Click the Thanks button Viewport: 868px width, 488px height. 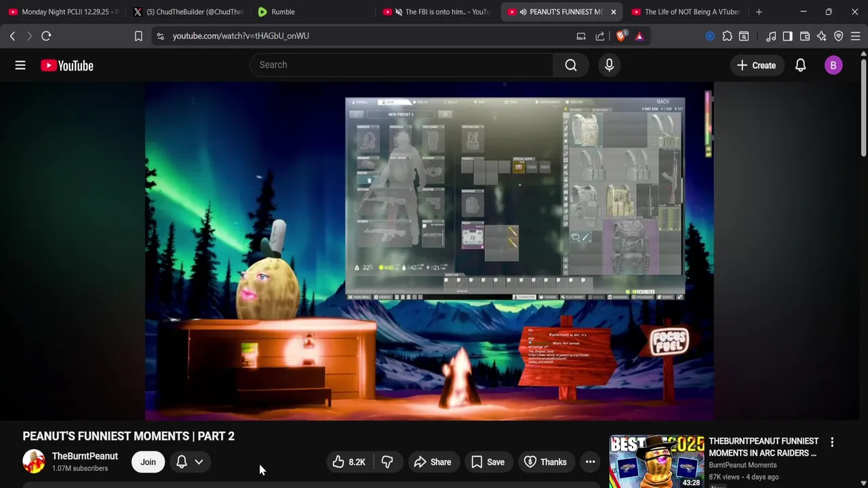pos(546,462)
